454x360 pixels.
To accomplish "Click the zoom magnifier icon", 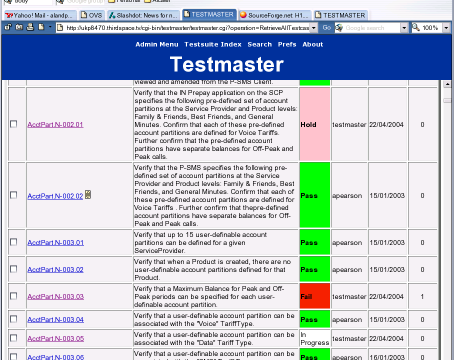I will point(416,27).
